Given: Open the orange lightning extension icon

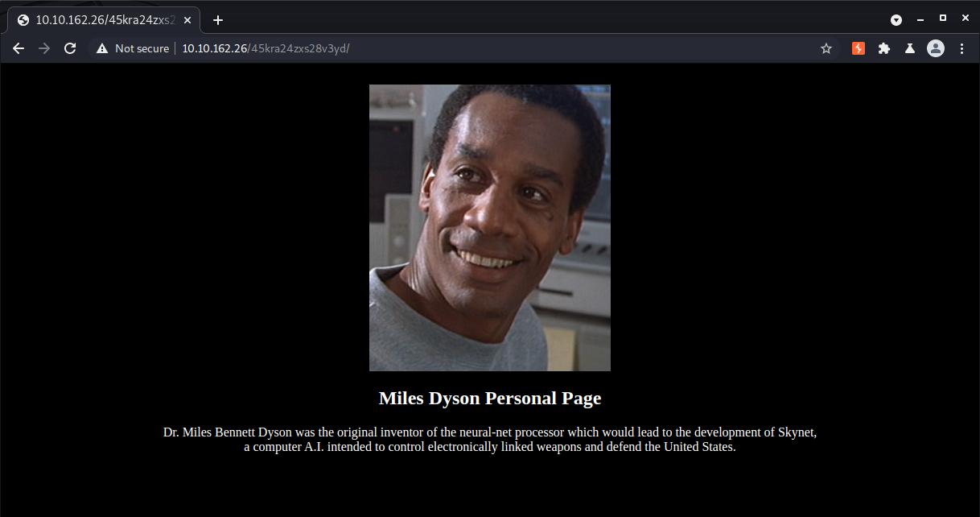Looking at the screenshot, I should point(859,48).
